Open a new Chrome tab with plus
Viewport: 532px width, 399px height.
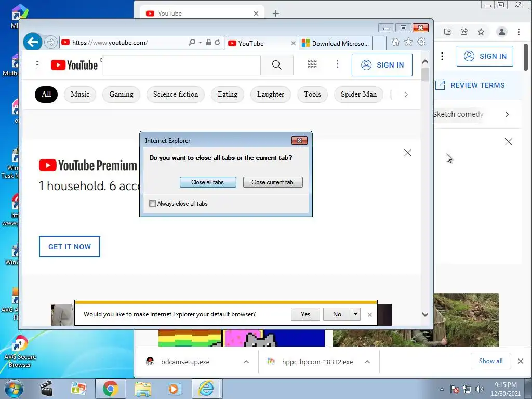tap(276, 14)
